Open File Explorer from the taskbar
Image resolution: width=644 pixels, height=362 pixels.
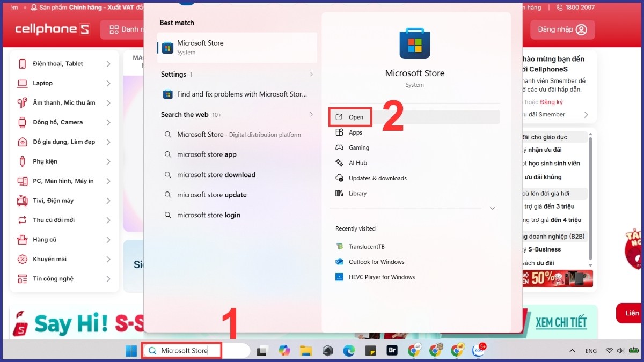click(x=306, y=351)
